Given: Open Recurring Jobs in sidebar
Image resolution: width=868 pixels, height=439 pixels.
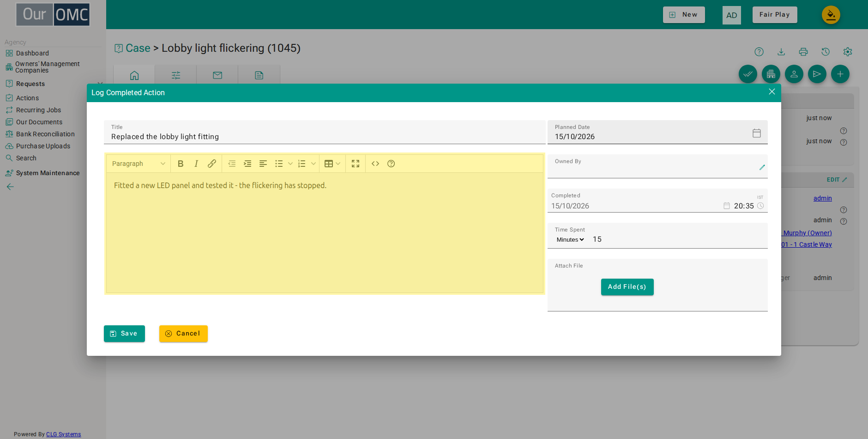Looking at the screenshot, I should [x=38, y=110].
